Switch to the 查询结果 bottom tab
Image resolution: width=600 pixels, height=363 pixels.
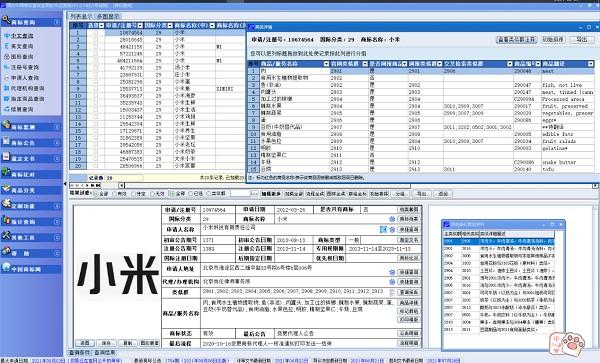(x=104, y=353)
